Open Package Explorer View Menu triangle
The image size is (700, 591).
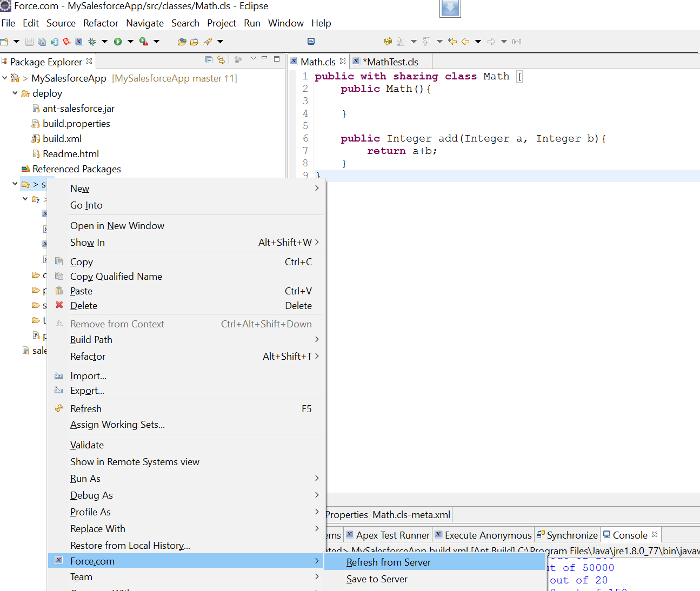tap(253, 58)
